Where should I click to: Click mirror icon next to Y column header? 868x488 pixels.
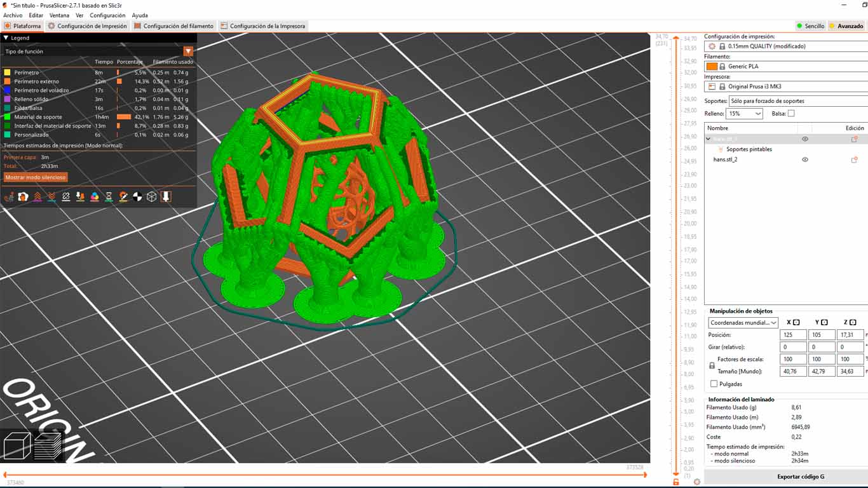[x=825, y=323]
